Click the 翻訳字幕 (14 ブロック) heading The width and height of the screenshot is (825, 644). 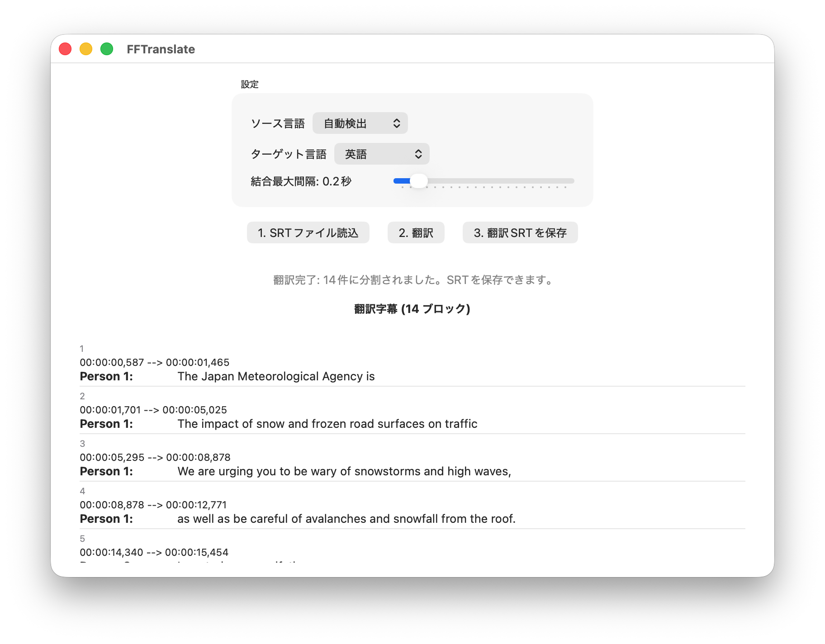412,309
